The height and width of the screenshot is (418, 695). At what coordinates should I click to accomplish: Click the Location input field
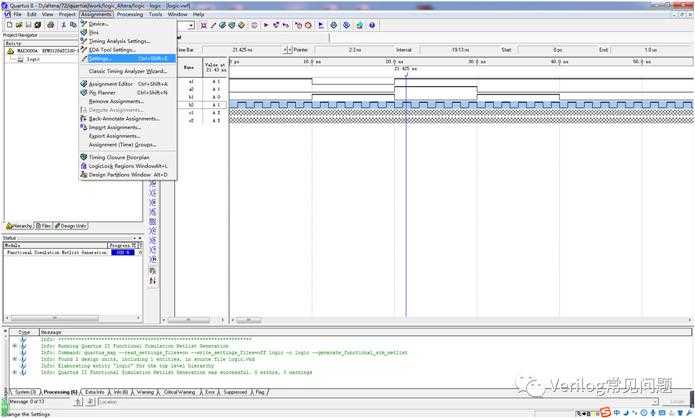[378, 402]
